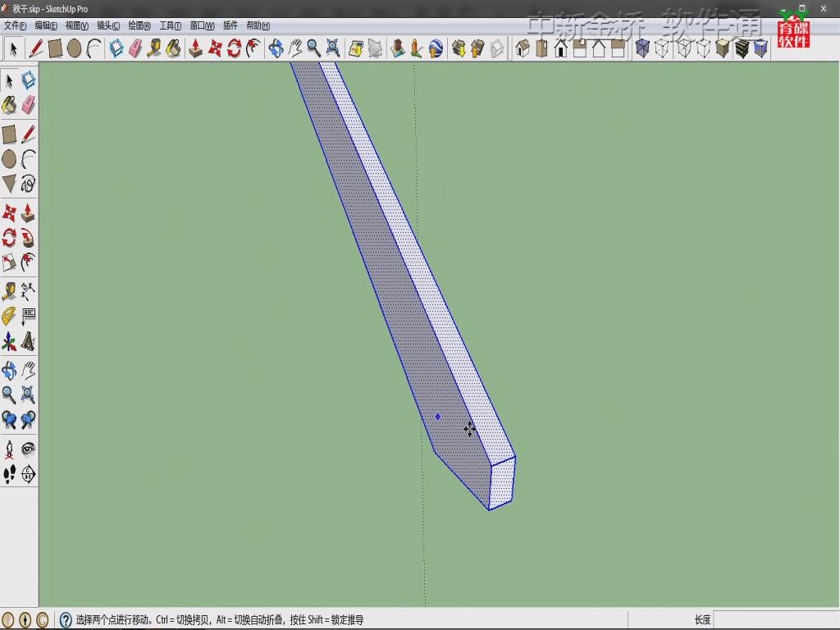Switch to the Iso standard view
Image resolution: width=840 pixels, height=630 pixels.
[523, 48]
